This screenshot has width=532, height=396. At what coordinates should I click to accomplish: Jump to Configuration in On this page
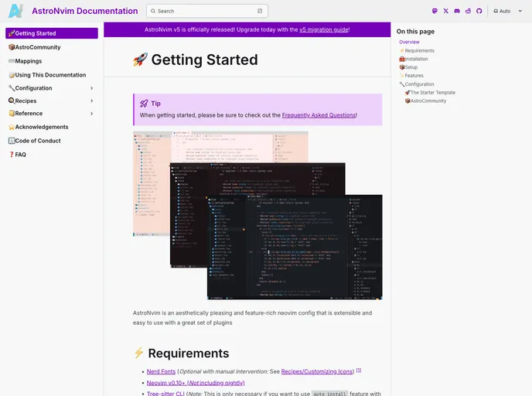pyautogui.click(x=417, y=84)
